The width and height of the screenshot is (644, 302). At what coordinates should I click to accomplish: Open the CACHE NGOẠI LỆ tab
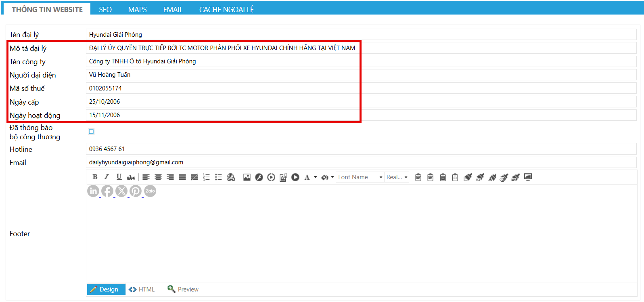tap(226, 9)
